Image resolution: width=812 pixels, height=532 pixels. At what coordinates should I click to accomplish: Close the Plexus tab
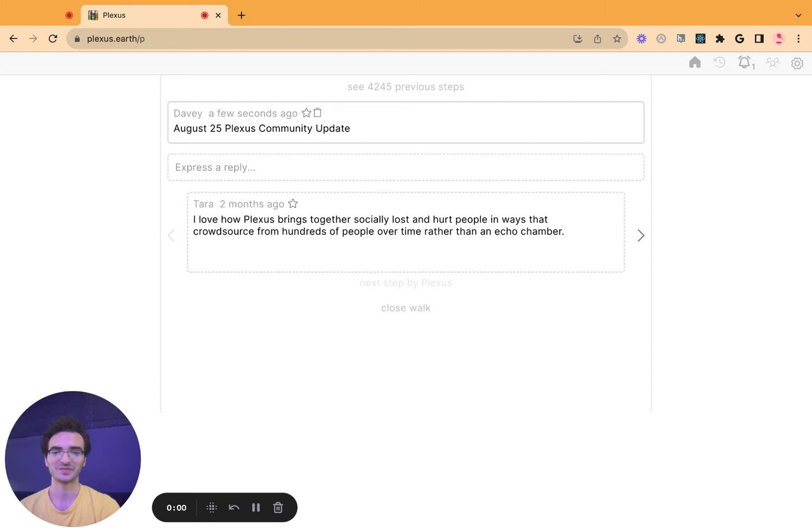218,15
